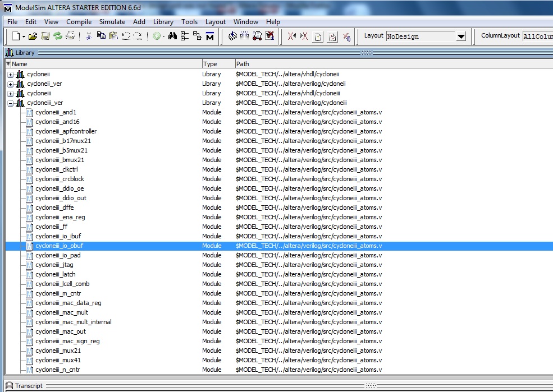553x392 pixels.
Task: Click the Redo toolbar icon
Action: (138, 36)
